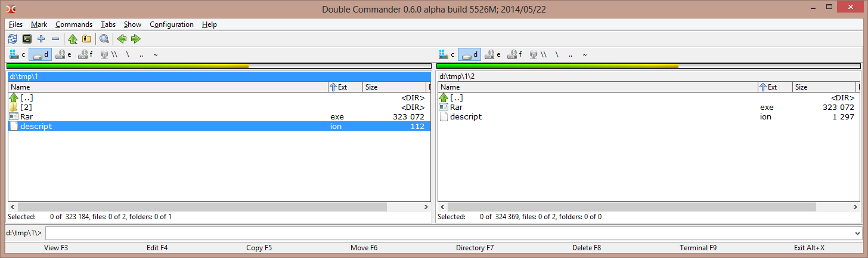Viewport: 868px width, 258px height.
Task: Select drive f in right panel
Action: coord(515,54)
